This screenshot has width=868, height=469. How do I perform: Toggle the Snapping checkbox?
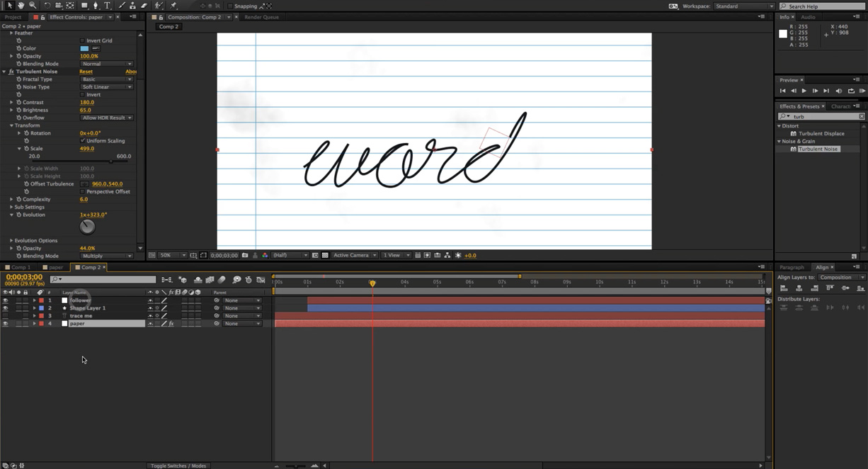(230, 6)
